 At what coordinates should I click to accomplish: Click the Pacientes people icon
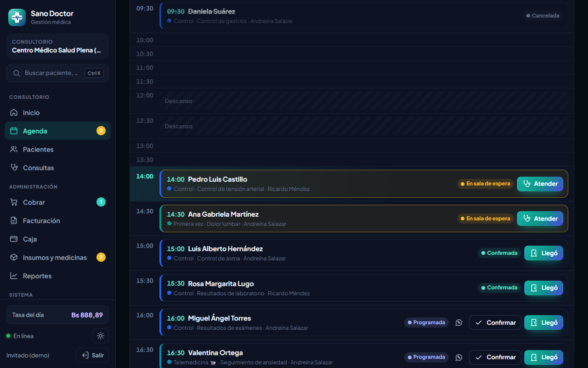click(14, 149)
